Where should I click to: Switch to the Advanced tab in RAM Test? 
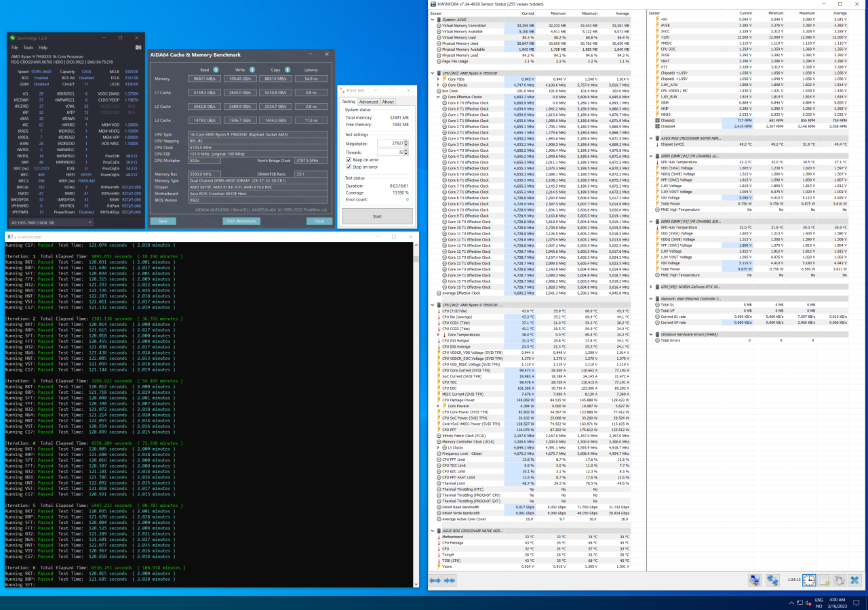[368, 102]
